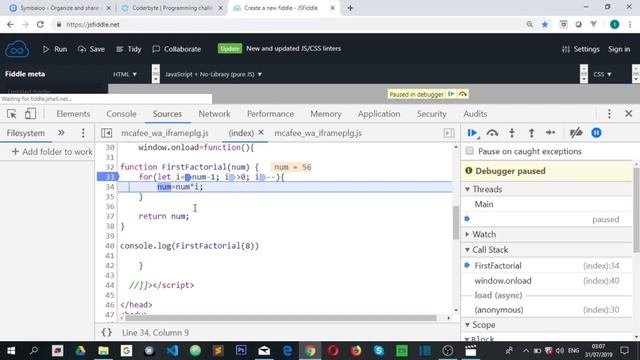Image resolution: width=640 pixels, height=360 pixels.
Task: Click the code editor horizontal scrollbar
Action: point(281,318)
